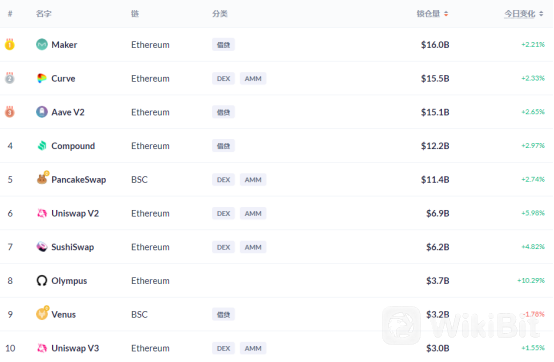Click the Olympus omega logo icon
554x362 pixels.
pos(42,280)
